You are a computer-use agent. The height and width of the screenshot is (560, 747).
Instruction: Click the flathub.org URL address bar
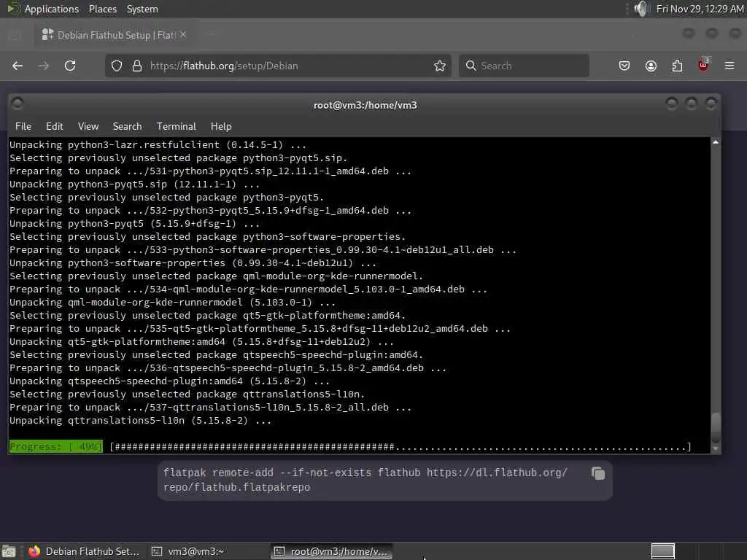(x=276, y=66)
